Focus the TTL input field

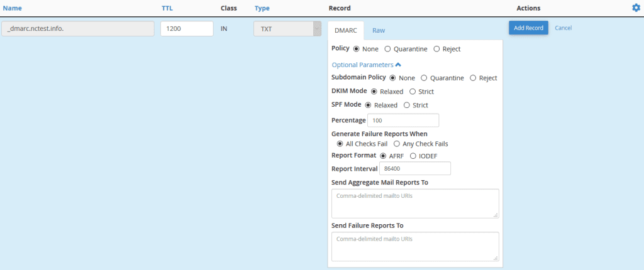pos(187,29)
